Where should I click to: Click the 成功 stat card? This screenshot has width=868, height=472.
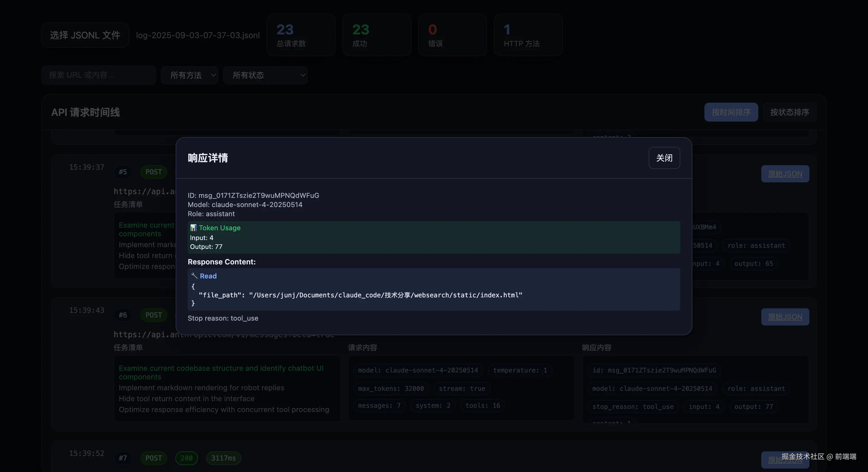(377, 35)
